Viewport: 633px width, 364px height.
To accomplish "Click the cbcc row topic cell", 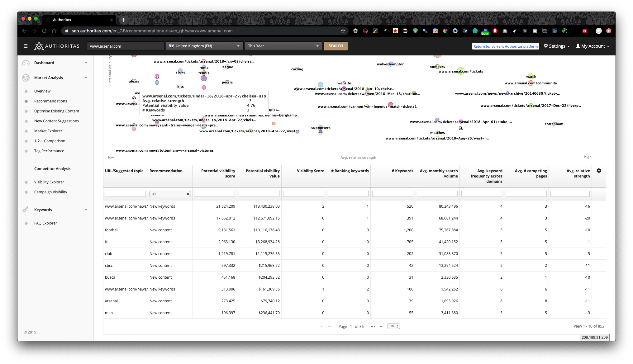I will [125, 266].
